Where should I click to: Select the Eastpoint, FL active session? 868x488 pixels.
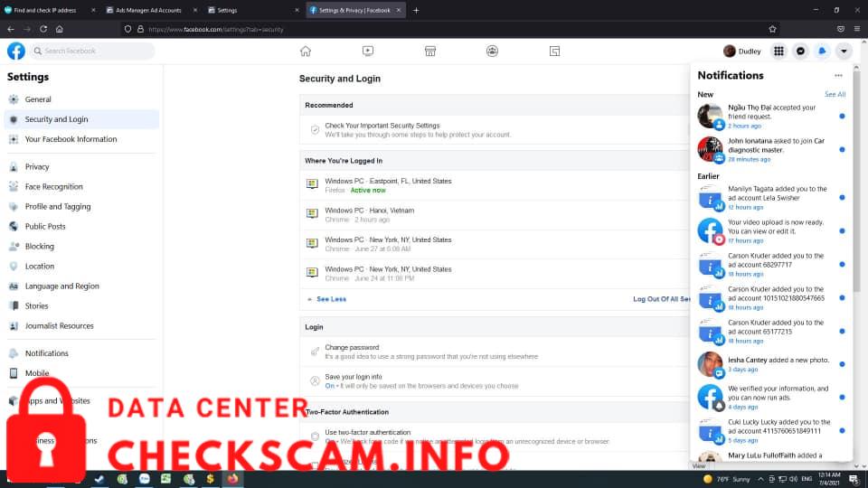click(x=495, y=185)
